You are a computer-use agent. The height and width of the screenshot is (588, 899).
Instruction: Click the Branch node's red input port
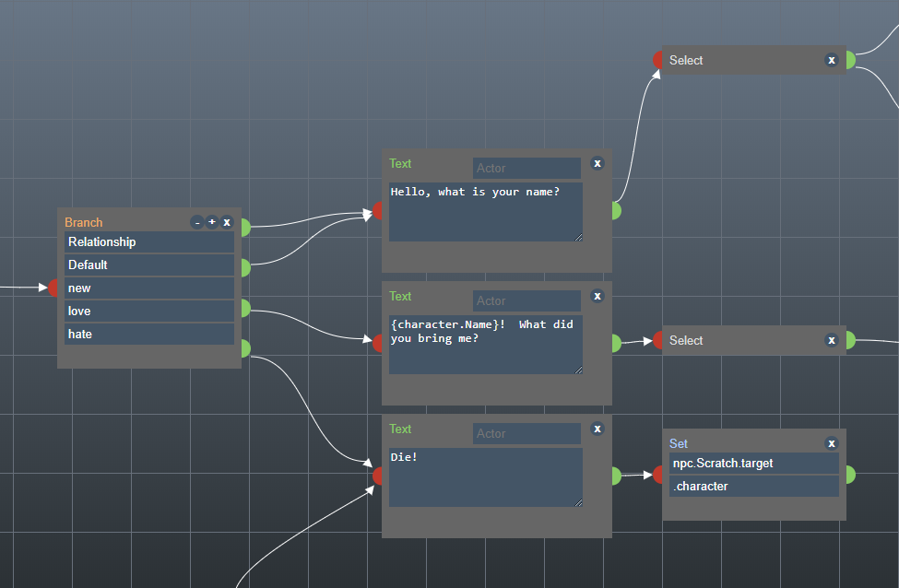pos(53,288)
